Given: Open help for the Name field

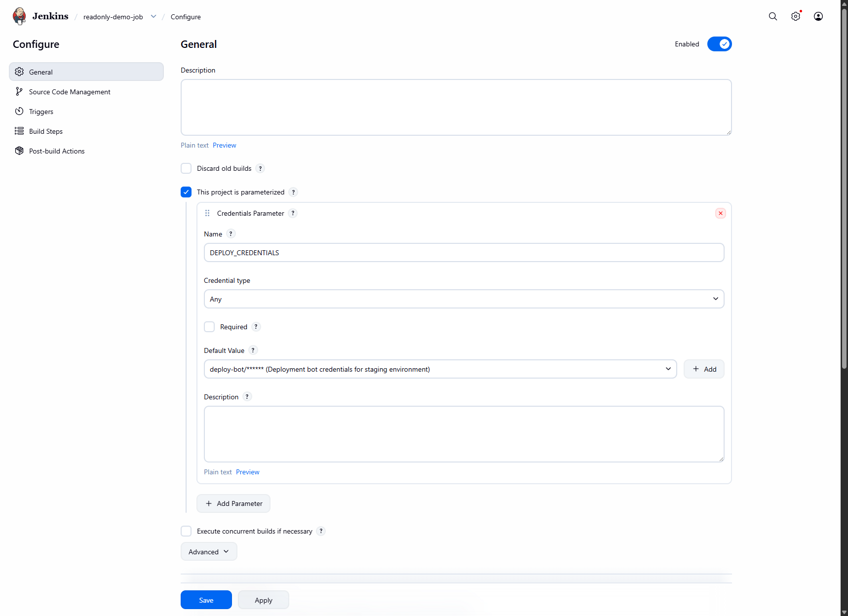Looking at the screenshot, I should tap(231, 234).
